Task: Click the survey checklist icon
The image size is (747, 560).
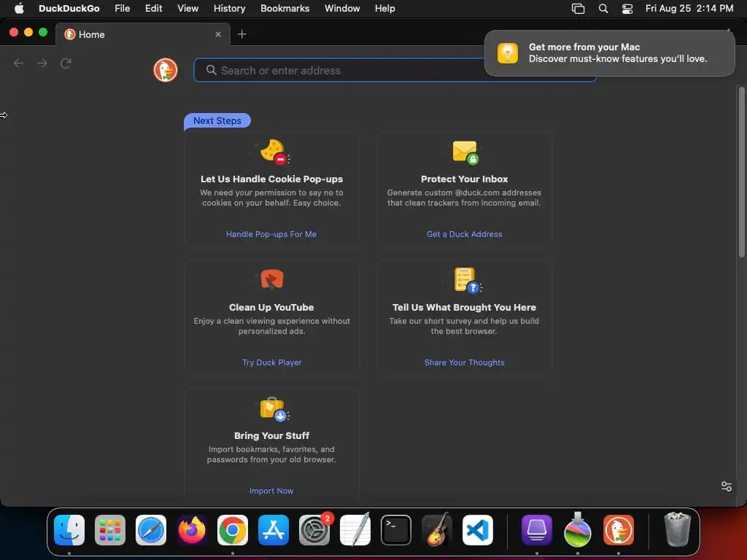Action: pos(466,280)
